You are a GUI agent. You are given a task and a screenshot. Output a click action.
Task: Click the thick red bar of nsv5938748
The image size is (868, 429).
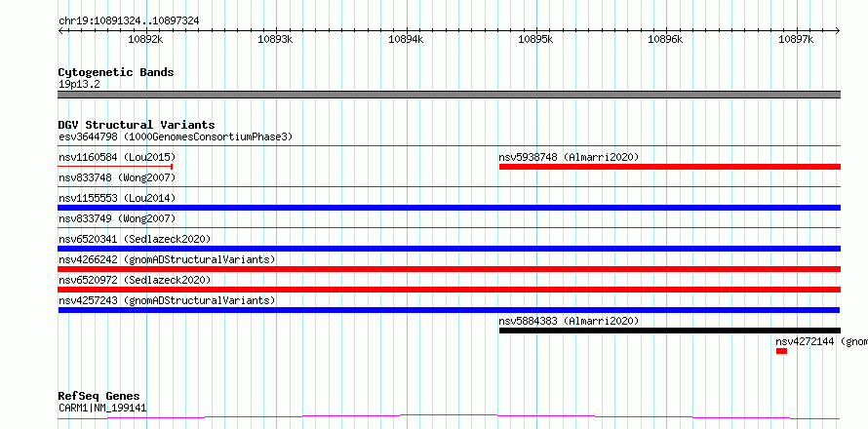pyautogui.click(x=670, y=167)
